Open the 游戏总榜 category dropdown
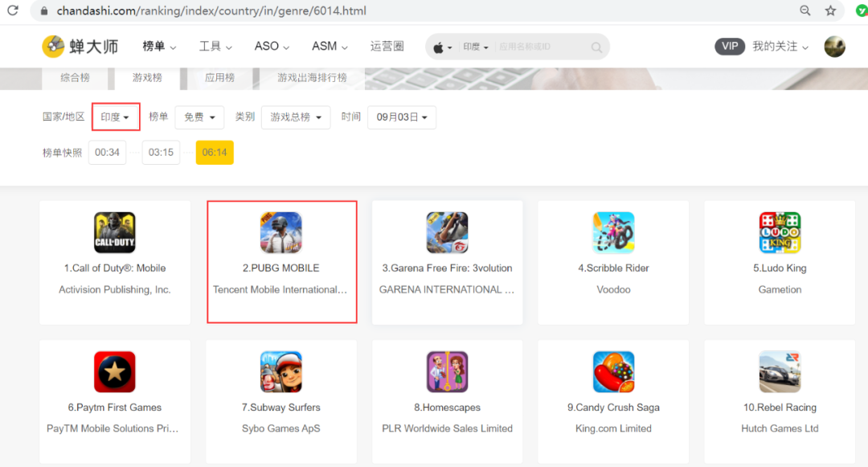The height and width of the screenshot is (467, 868). point(295,117)
